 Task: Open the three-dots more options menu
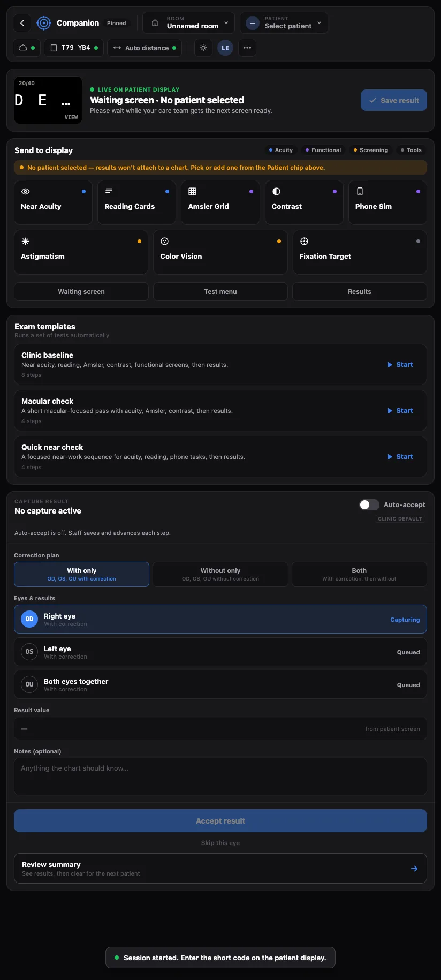pyautogui.click(x=247, y=48)
